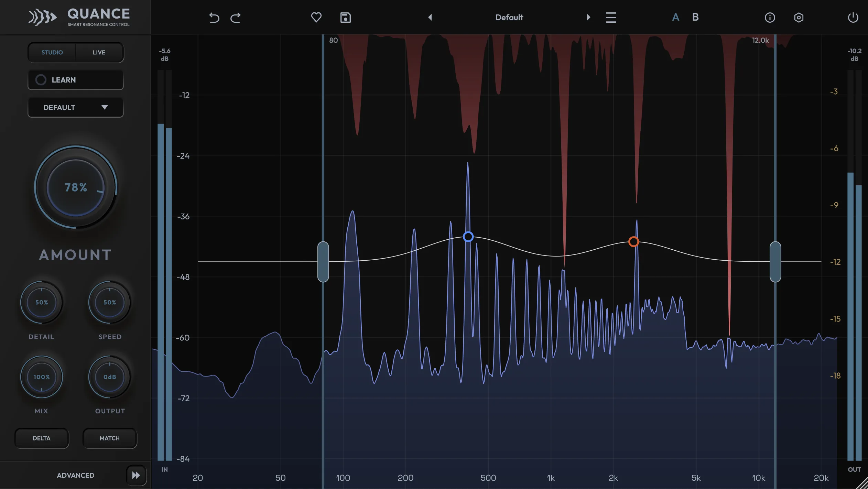
Task: Switch to Studio mode
Action: coord(52,52)
